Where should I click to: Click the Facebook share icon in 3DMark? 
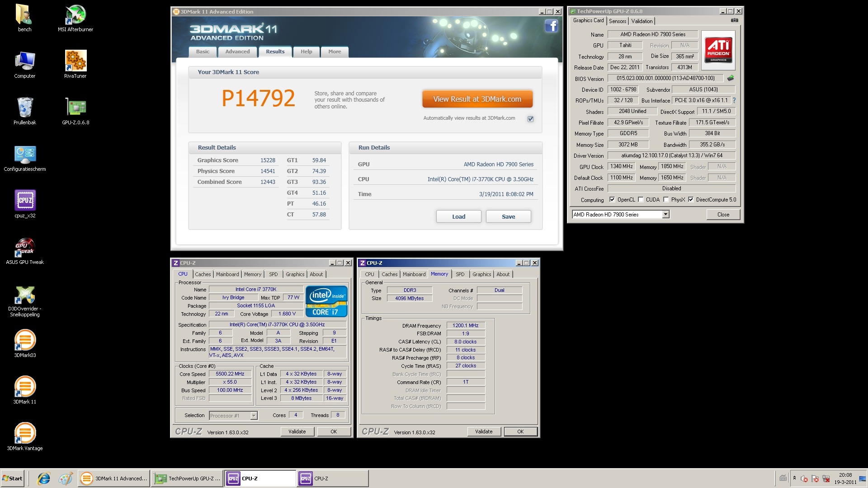pos(551,26)
